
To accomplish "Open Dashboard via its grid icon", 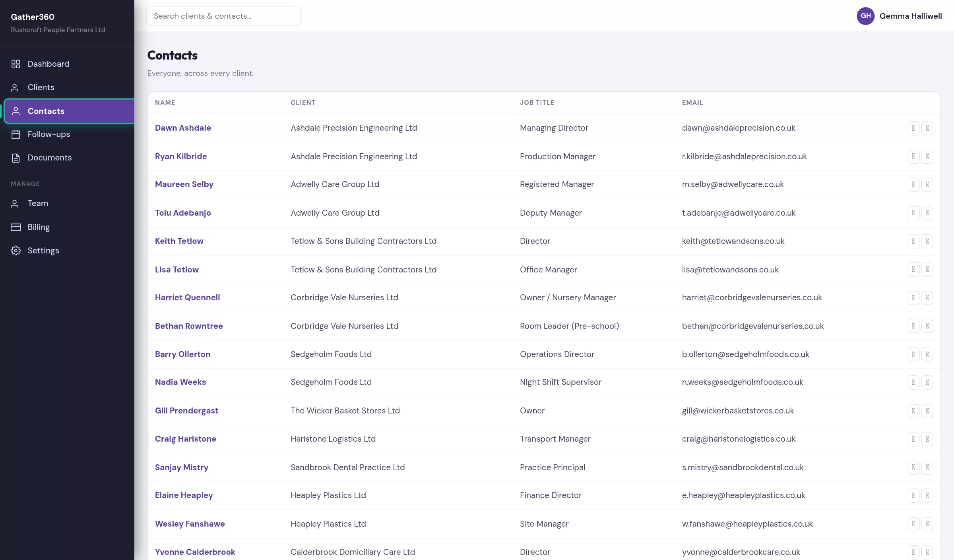I will point(16,64).
